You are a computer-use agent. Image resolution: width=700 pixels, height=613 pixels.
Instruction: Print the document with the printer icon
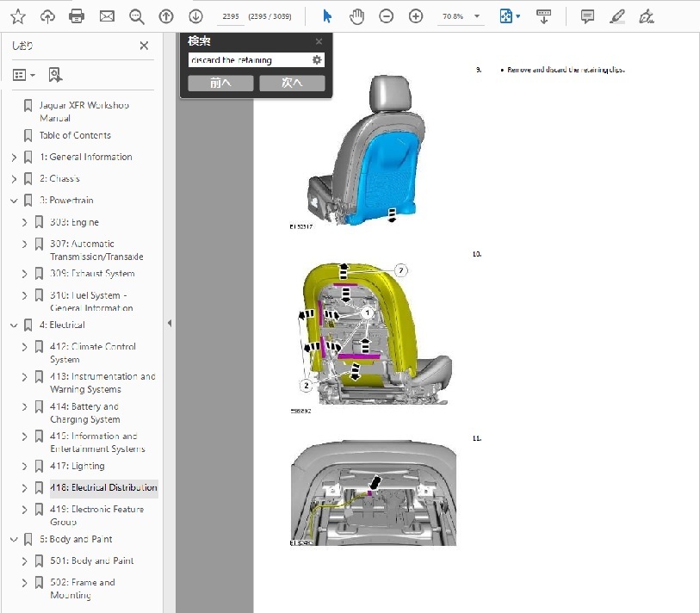point(77,16)
